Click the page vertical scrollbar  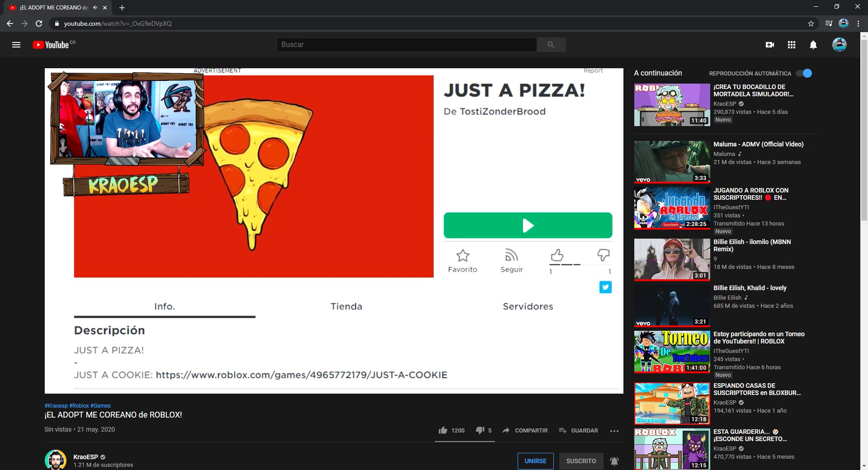[864, 131]
